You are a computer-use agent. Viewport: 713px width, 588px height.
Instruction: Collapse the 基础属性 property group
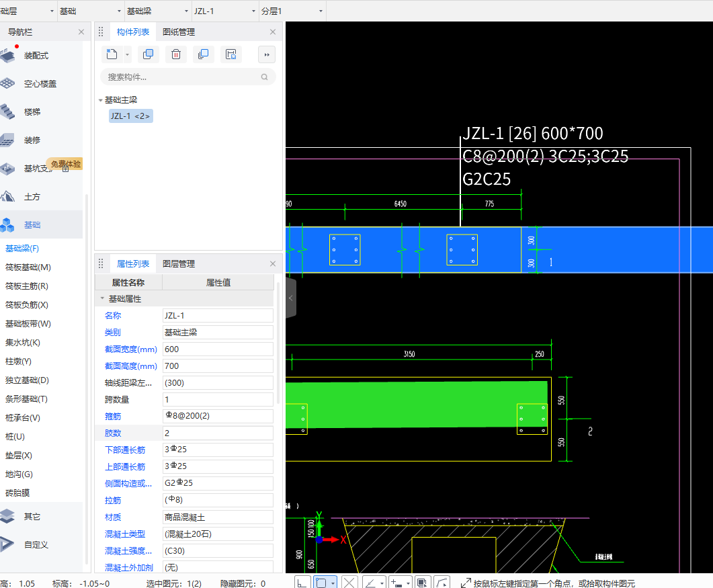[102, 298]
